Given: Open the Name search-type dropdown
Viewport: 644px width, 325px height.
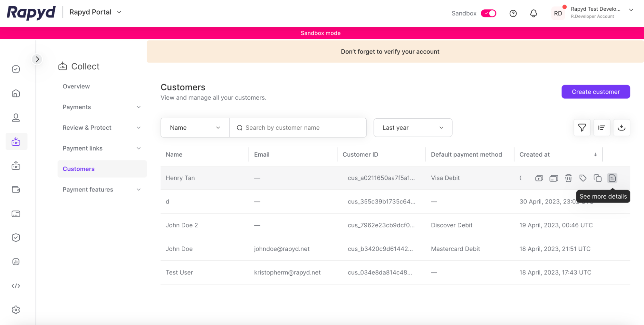Looking at the screenshot, I should (x=195, y=128).
